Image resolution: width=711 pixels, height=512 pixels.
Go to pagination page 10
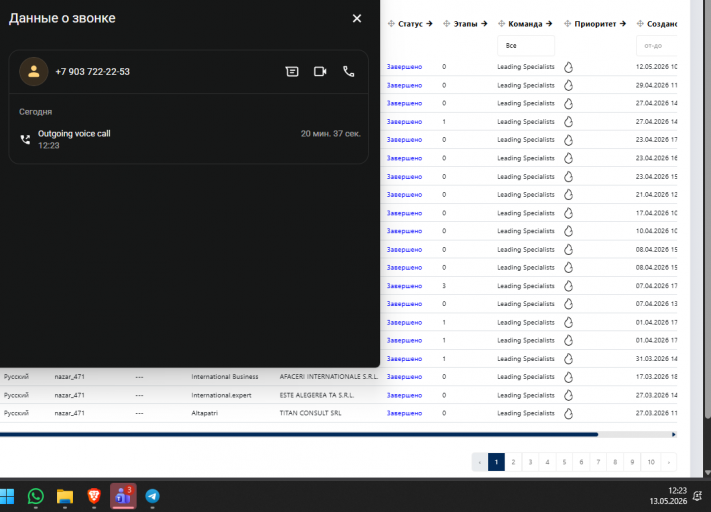tap(651, 462)
